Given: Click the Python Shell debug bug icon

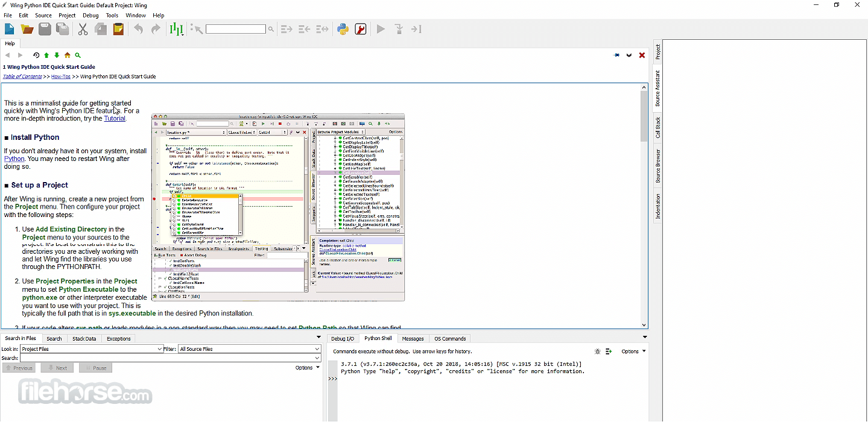Looking at the screenshot, I should point(597,351).
